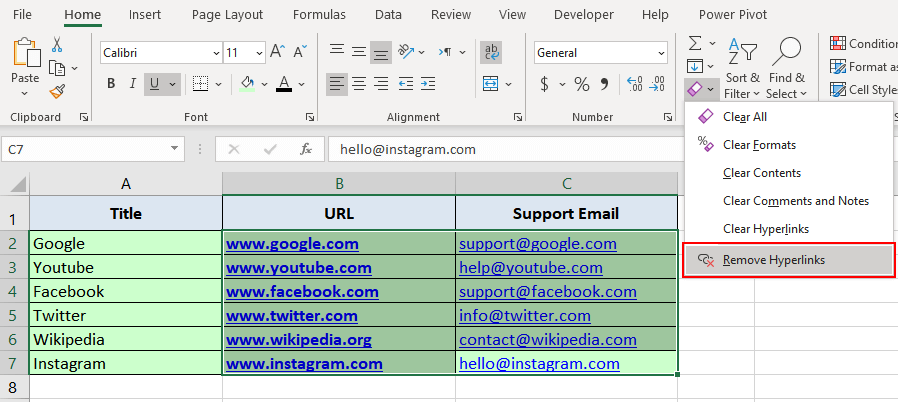Click the www.wikipedia.org hyperlink
Screen dimensions: 898x402
[298, 340]
